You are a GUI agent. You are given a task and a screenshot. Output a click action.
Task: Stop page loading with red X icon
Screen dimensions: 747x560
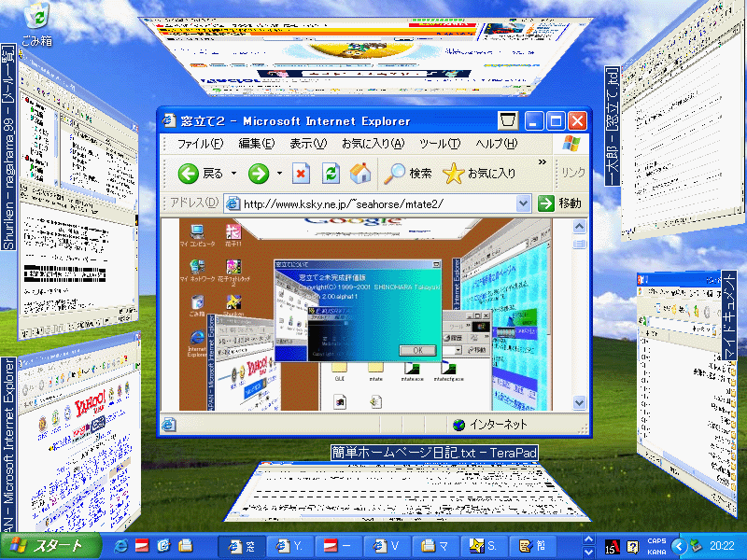(301, 174)
